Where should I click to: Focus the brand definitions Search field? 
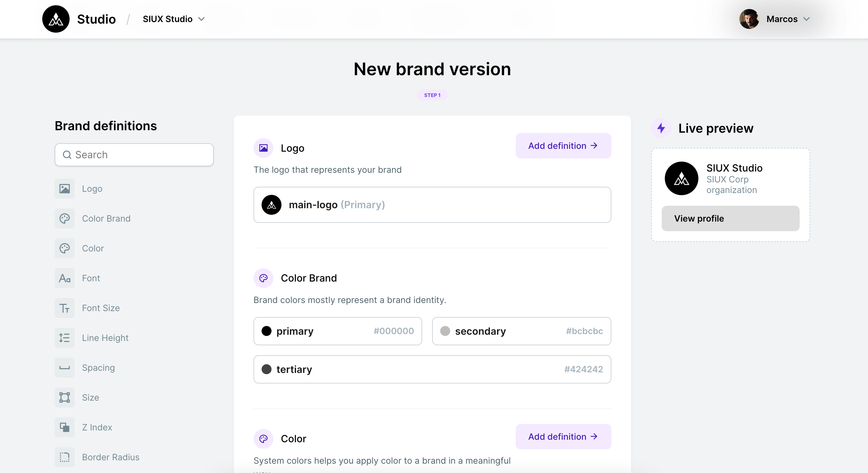[134, 155]
